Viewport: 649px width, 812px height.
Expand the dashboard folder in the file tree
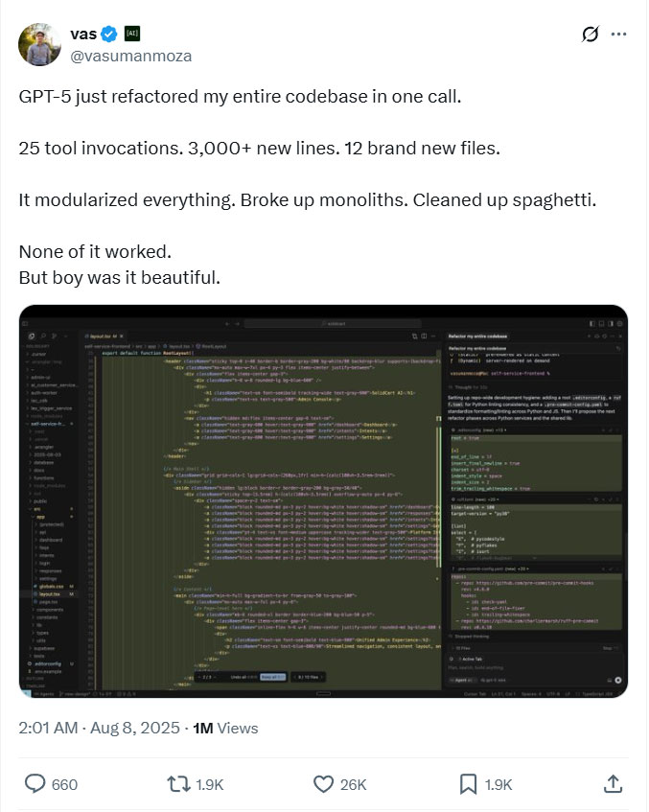click(51, 540)
